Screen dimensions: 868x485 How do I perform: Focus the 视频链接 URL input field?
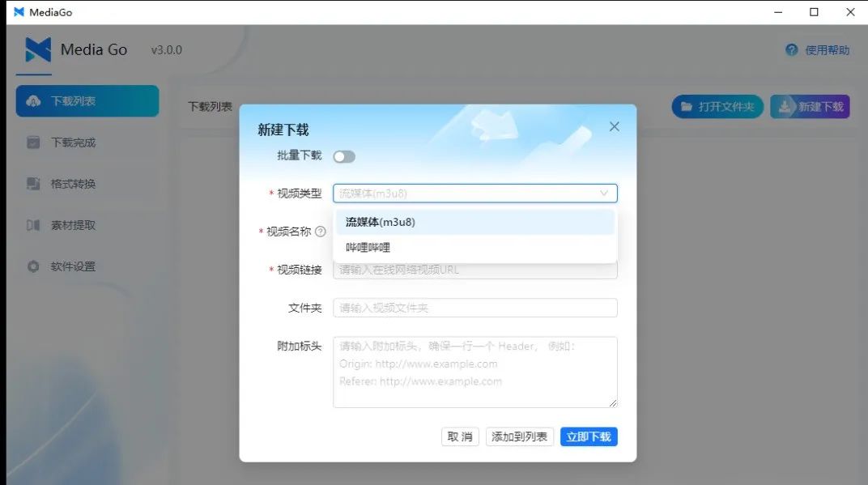pyautogui.click(x=475, y=270)
